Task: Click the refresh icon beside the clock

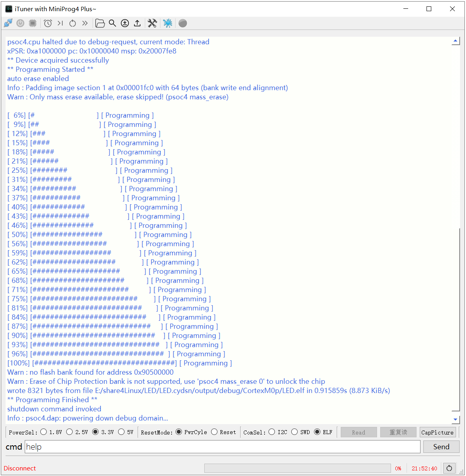Action: click(449, 468)
